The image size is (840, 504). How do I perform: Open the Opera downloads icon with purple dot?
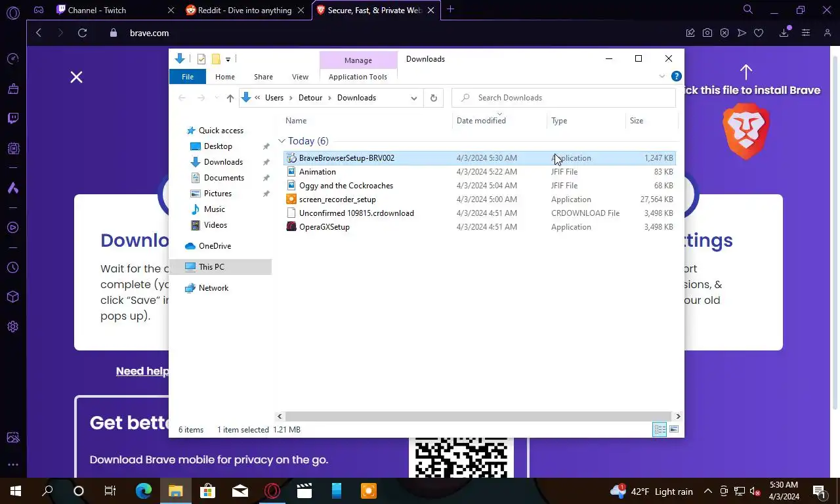785,32
